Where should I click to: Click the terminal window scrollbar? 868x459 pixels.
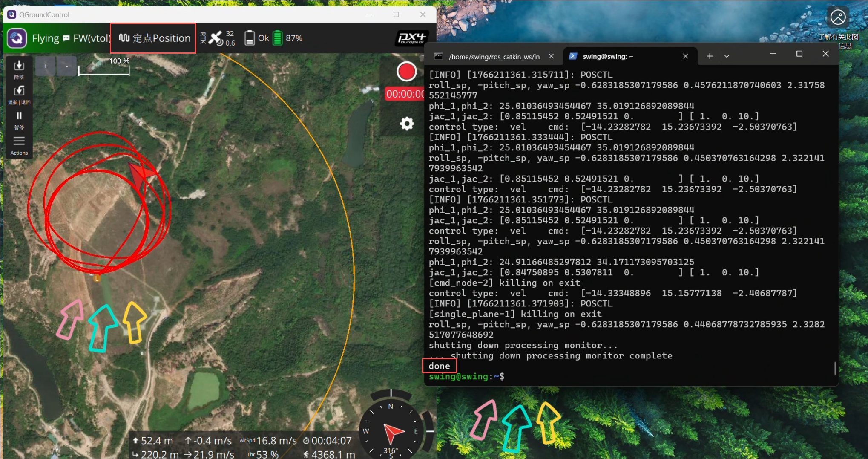coord(835,369)
